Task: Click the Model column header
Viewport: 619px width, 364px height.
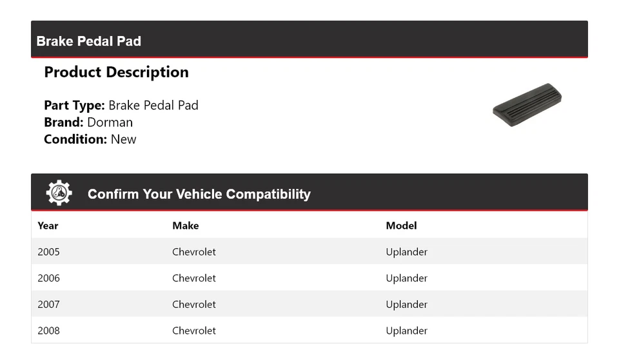Action: [401, 225]
